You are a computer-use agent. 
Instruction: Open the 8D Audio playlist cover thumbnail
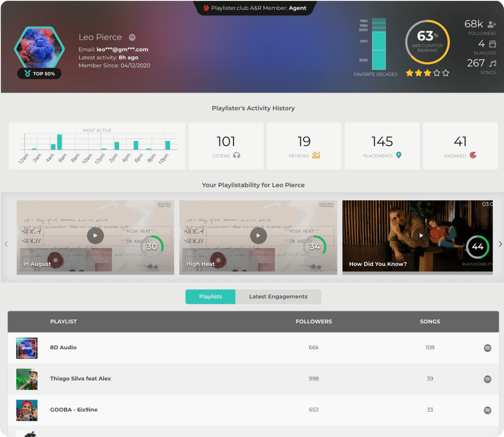(x=27, y=348)
